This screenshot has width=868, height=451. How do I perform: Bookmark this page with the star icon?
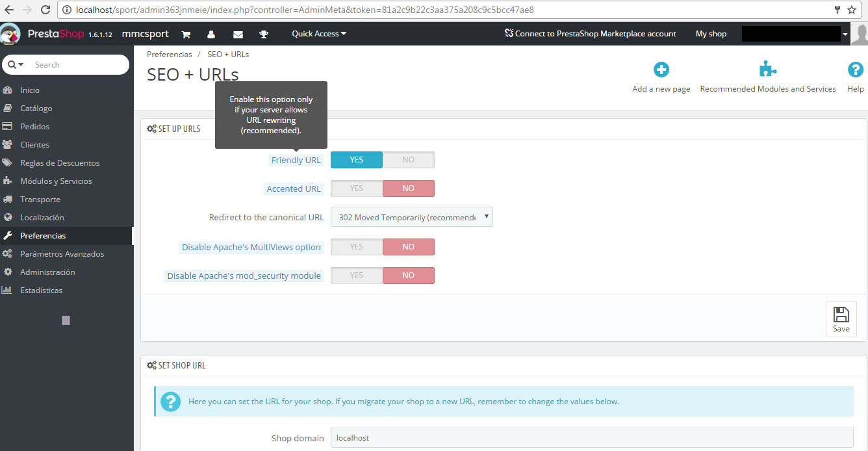pos(852,10)
